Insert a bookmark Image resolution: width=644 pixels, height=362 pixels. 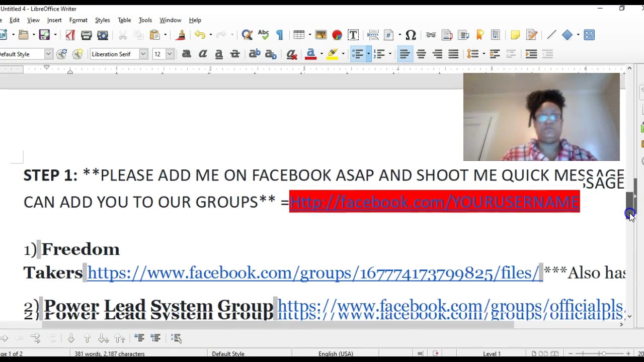point(479,35)
